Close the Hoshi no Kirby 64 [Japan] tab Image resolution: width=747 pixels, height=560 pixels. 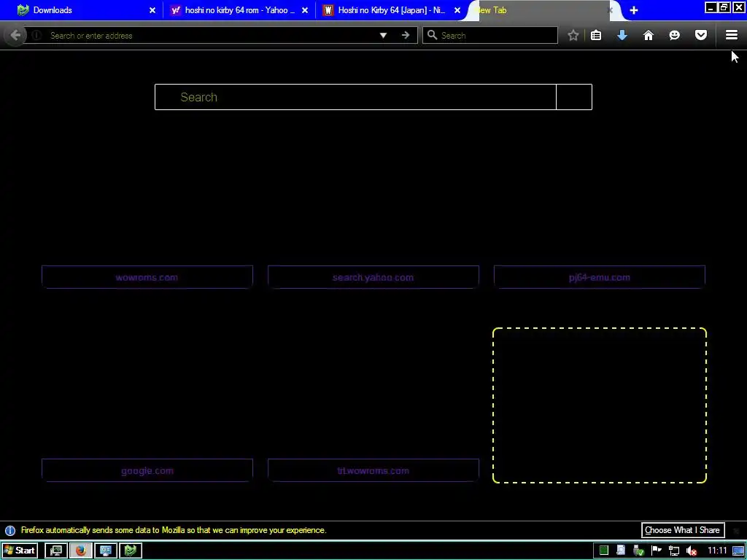pyautogui.click(x=457, y=10)
